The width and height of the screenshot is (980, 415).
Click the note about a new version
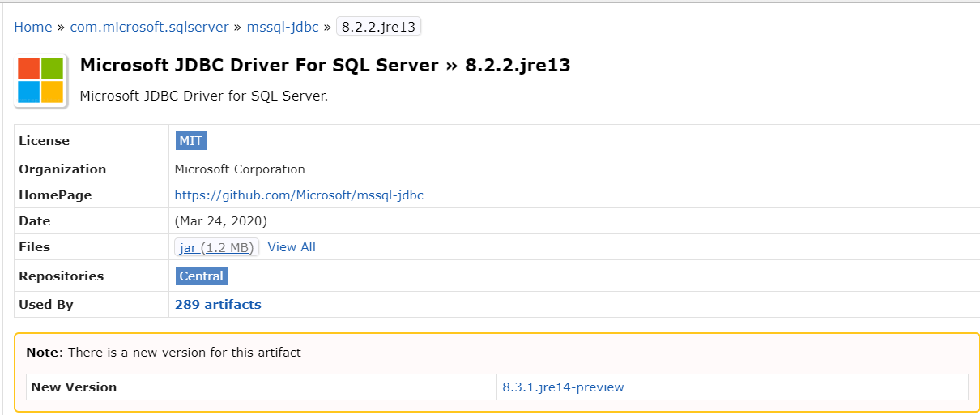(x=164, y=353)
